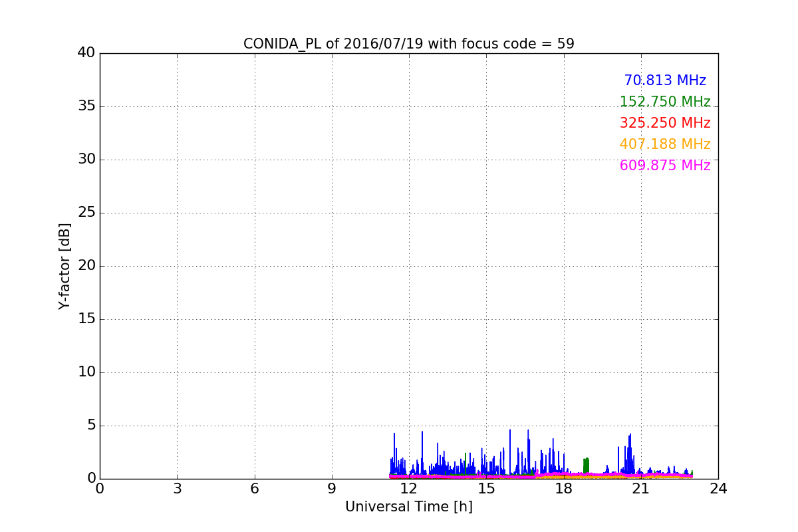
Task: Select the 325.250 MHz legend label
Action: pos(665,123)
